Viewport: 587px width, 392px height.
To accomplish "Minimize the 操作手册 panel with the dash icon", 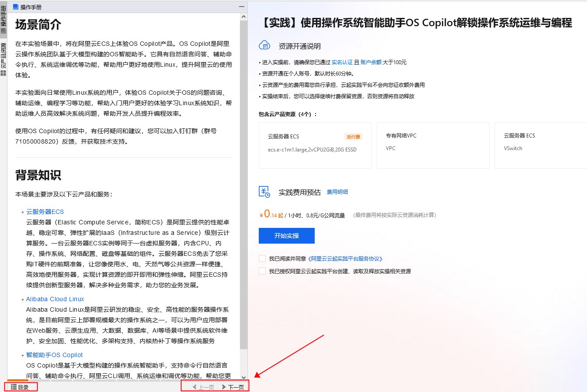I will [x=242, y=7].
